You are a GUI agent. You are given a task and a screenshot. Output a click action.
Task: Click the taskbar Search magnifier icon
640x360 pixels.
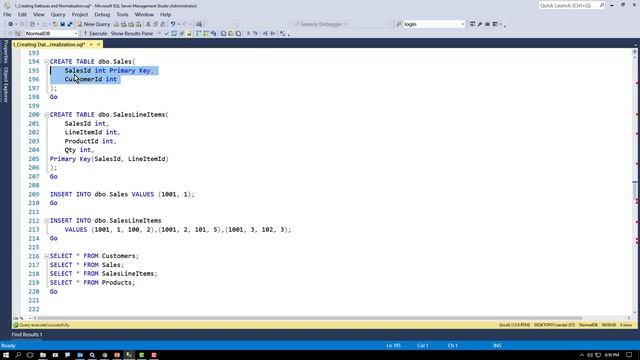click(x=18, y=355)
